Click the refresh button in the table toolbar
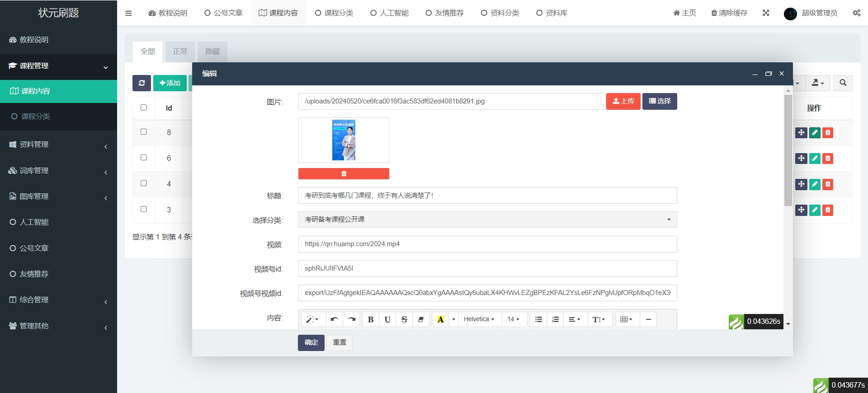 point(142,83)
